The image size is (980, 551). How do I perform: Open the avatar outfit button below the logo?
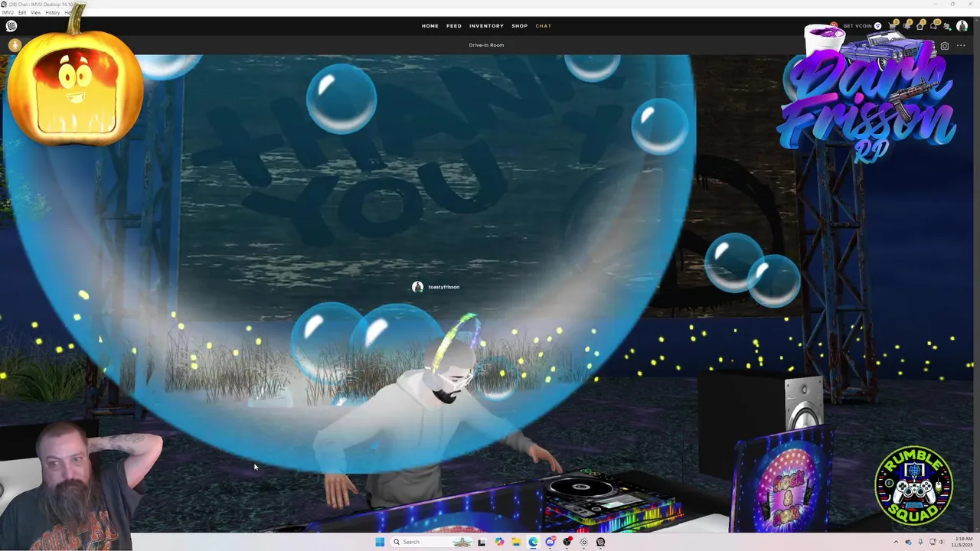tap(14, 45)
